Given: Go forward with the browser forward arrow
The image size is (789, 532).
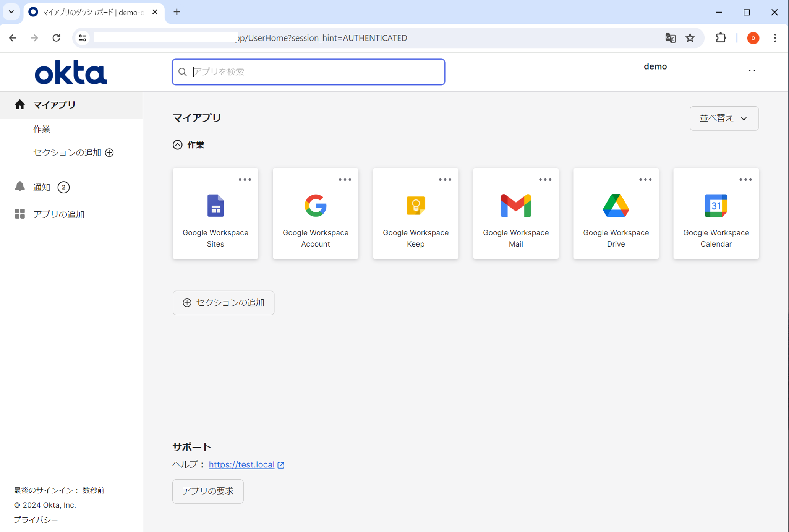Looking at the screenshot, I should [x=34, y=38].
